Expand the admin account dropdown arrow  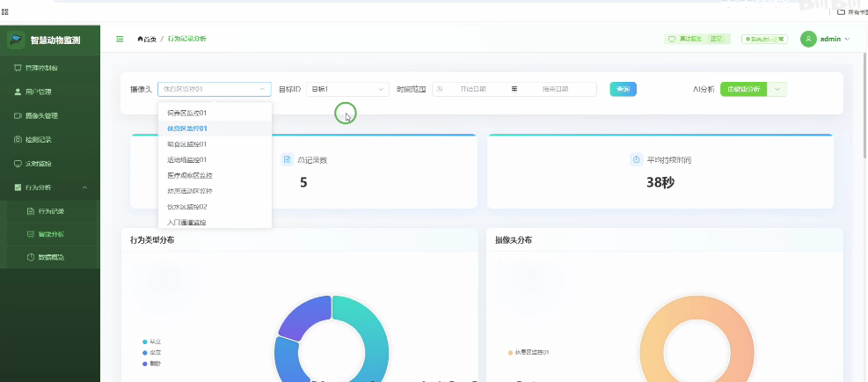[847, 40]
